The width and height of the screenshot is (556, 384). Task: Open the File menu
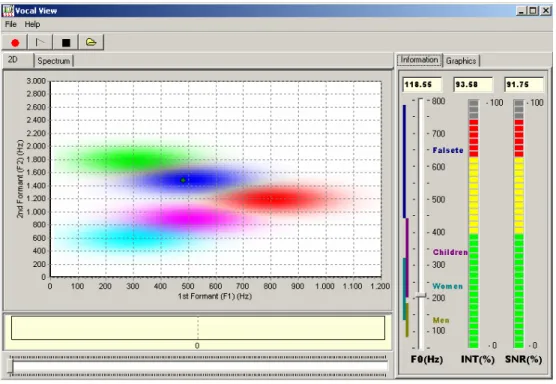point(11,24)
